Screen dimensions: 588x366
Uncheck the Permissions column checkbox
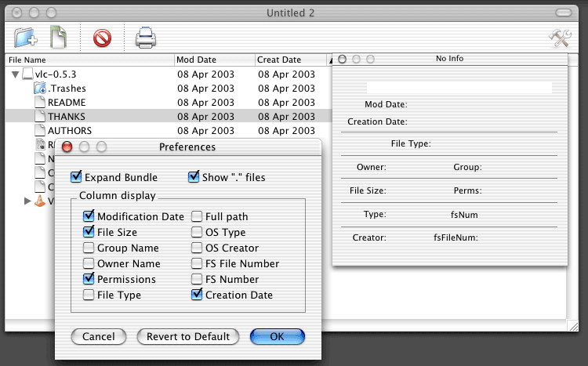89,279
